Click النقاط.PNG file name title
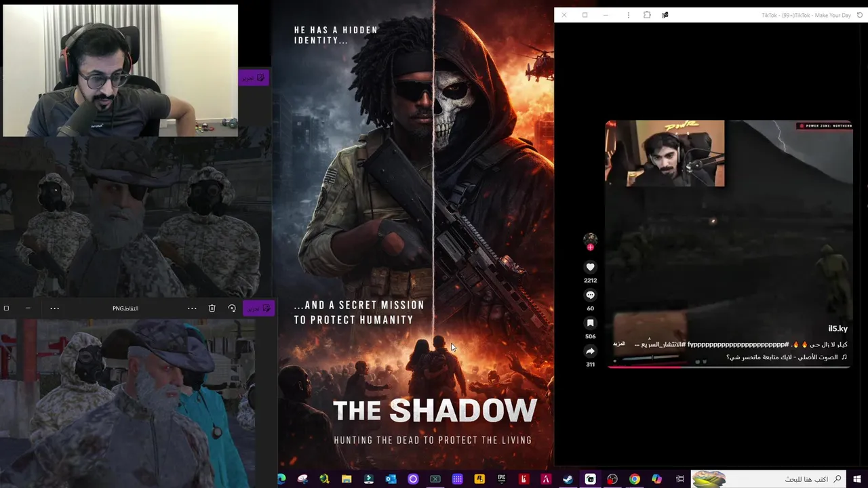 tap(125, 308)
